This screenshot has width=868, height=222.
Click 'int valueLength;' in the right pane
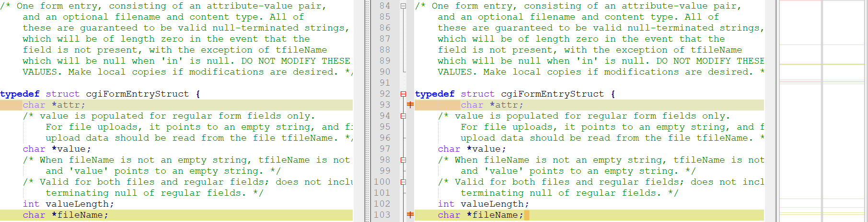(483, 204)
